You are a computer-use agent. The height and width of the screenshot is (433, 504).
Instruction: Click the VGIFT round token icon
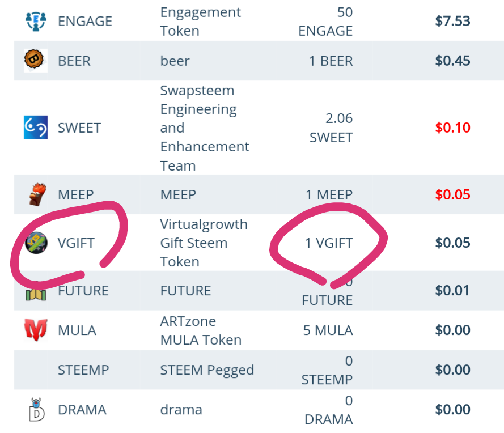pyautogui.click(x=36, y=243)
